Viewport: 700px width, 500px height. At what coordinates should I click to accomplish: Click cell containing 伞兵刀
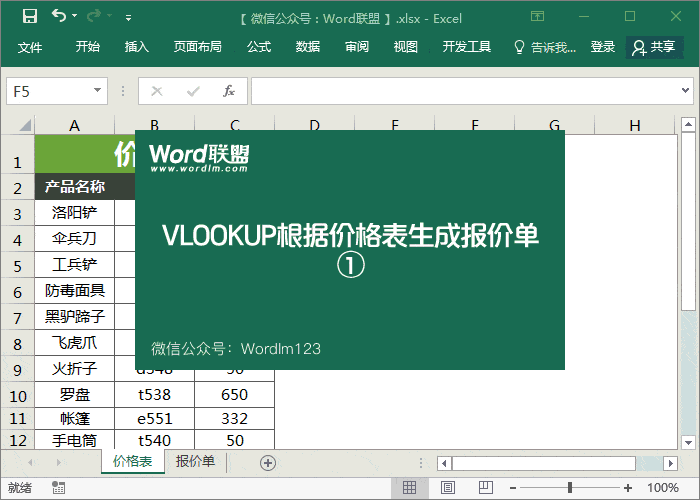pyautogui.click(x=75, y=238)
